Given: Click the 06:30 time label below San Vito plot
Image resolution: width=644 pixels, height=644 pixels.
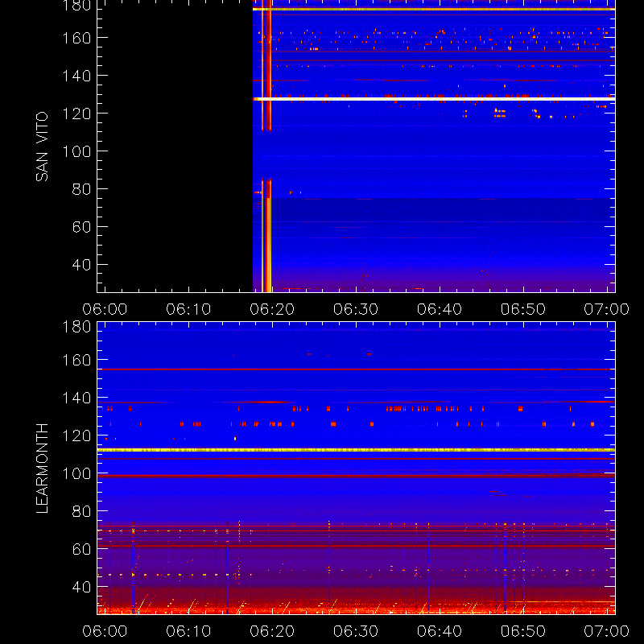Looking at the screenshot, I should (x=356, y=309).
